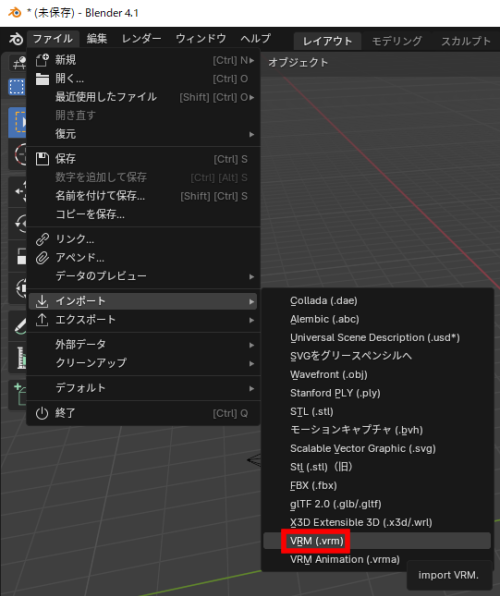Expand 最近使用したファイル submenu
The height and width of the screenshot is (596, 500).
point(144,97)
